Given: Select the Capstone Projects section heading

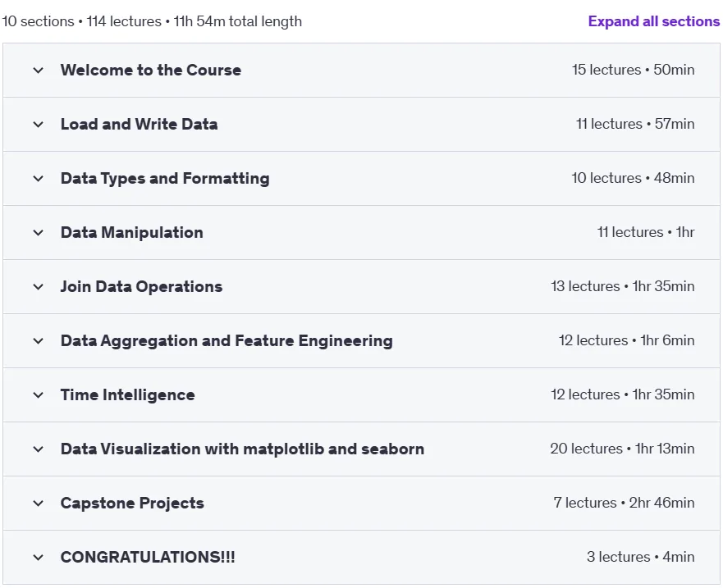Looking at the screenshot, I should (132, 504).
